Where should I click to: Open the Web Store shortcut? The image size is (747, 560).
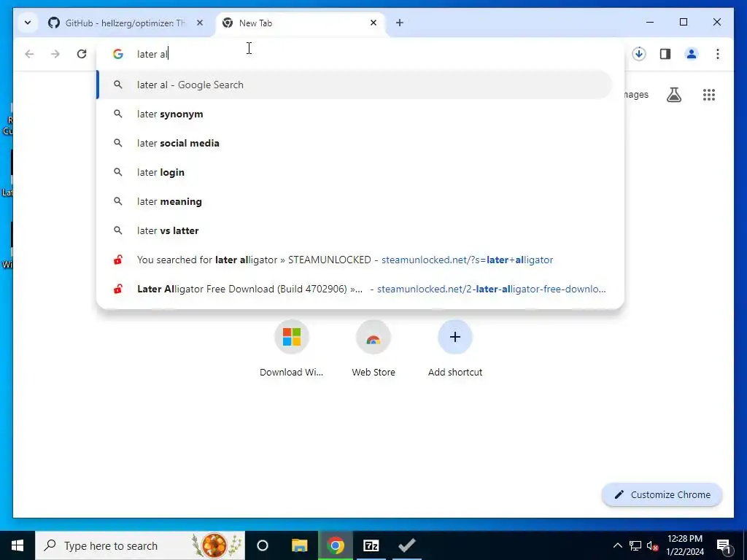[373, 349]
